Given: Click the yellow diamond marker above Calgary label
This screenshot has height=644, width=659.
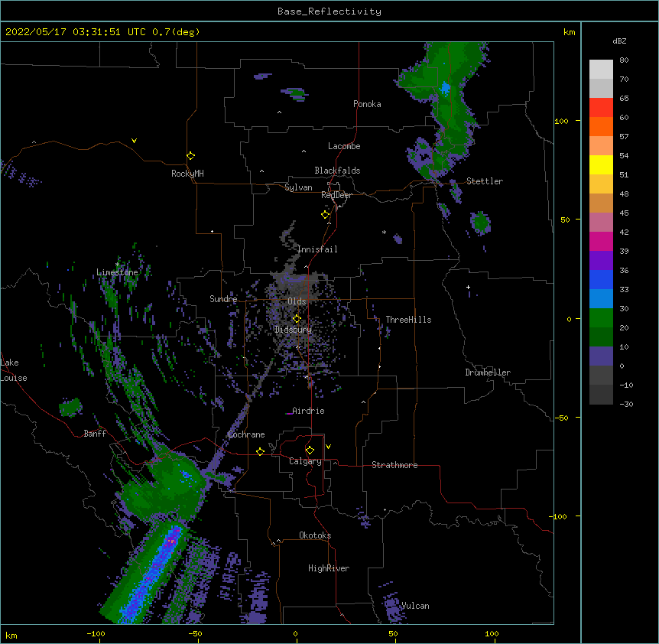Looking at the screenshot, I should [x=310, y=450].
